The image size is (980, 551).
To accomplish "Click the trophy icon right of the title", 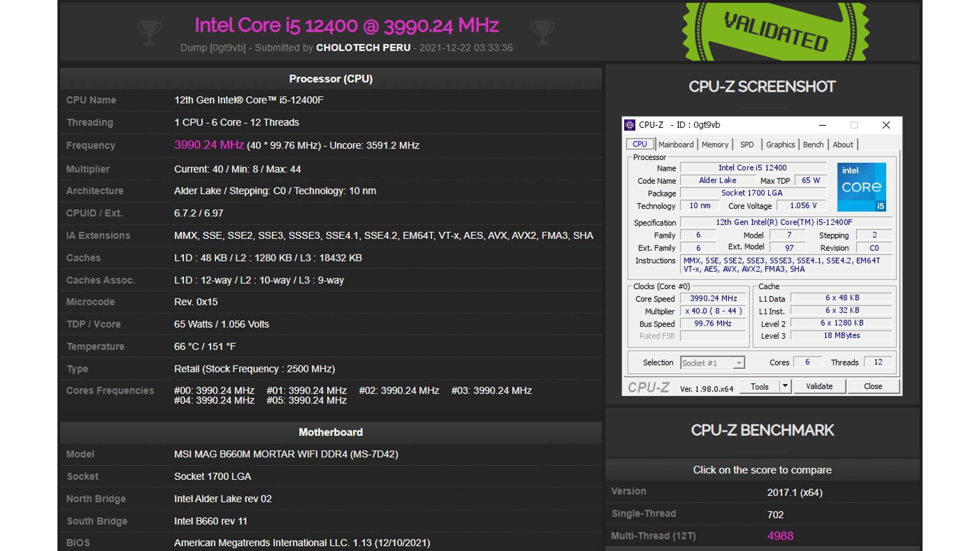I will click(x=543, y=31).
